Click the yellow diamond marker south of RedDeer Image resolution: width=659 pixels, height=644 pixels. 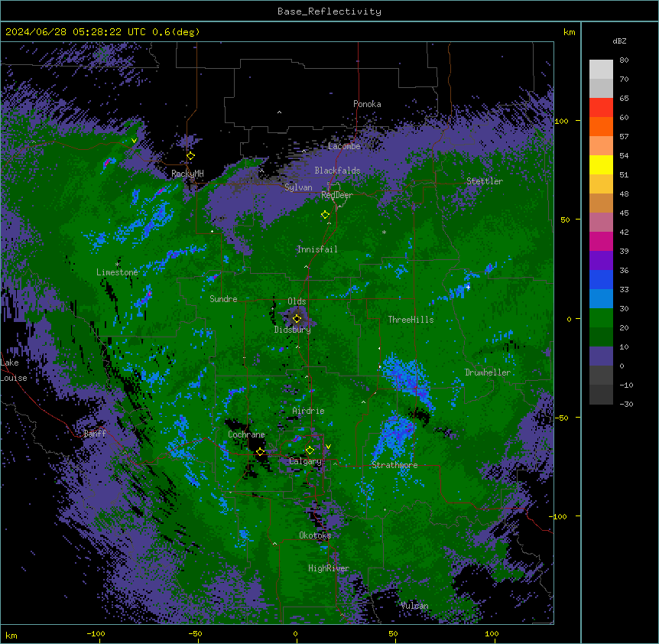pyautogui.click(x=325, y=215)
